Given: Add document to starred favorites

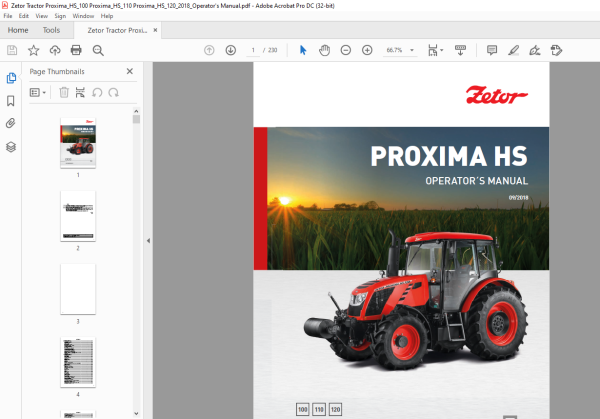Looking at the screenshot, I should click(34, 50).
